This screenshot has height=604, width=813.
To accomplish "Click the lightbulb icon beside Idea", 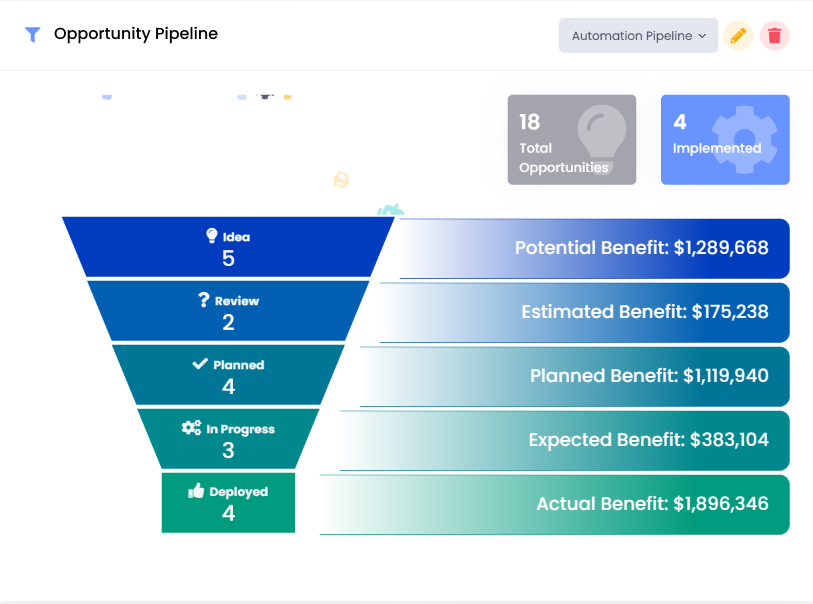I will (x=212, y=236).
